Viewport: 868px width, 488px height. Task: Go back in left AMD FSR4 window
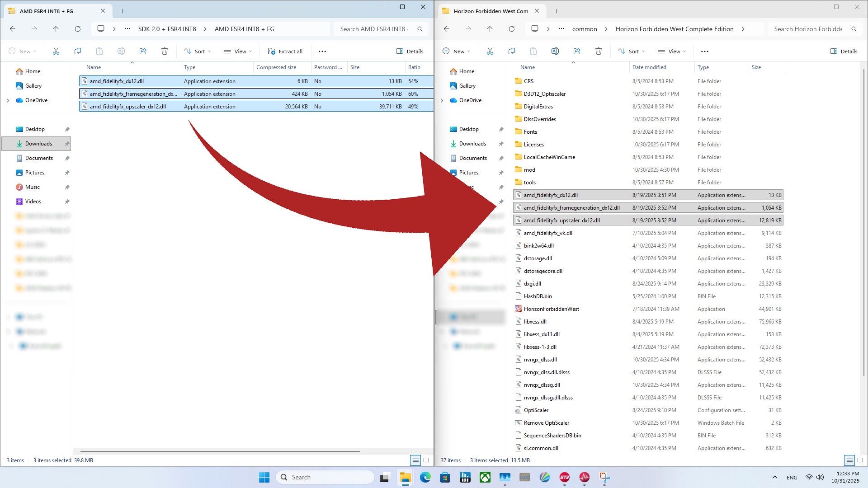[13, 29]
